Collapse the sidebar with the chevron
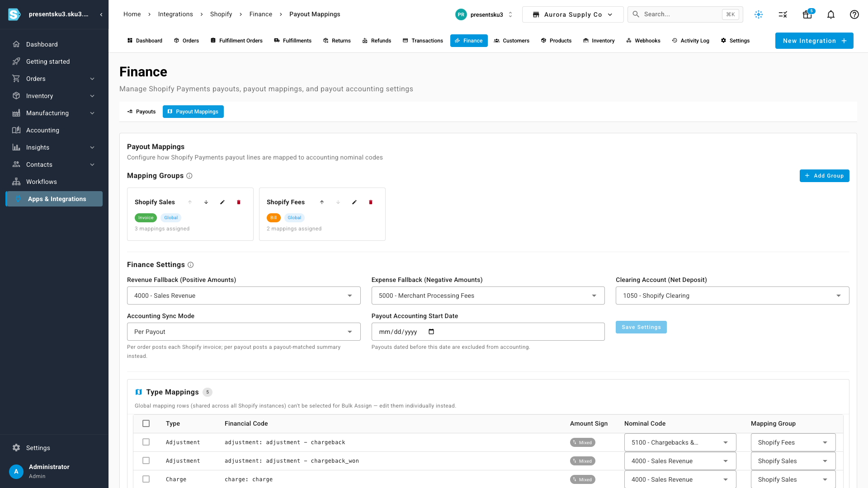 click(x=101, y=14)
